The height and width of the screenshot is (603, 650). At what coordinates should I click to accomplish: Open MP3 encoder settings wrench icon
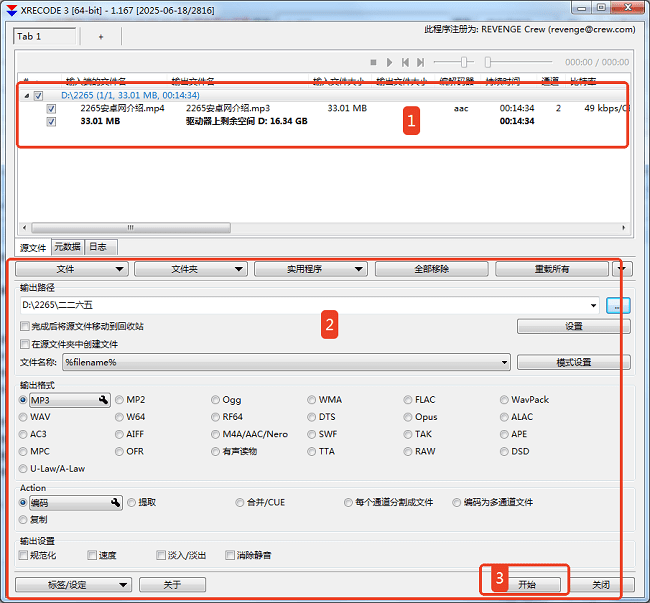point(103,400)
